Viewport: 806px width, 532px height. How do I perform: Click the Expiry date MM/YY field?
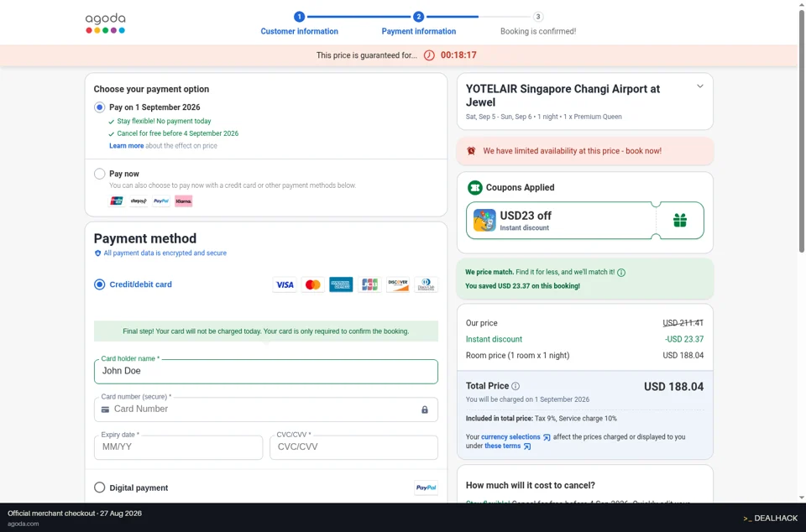[x=178, y=447]
